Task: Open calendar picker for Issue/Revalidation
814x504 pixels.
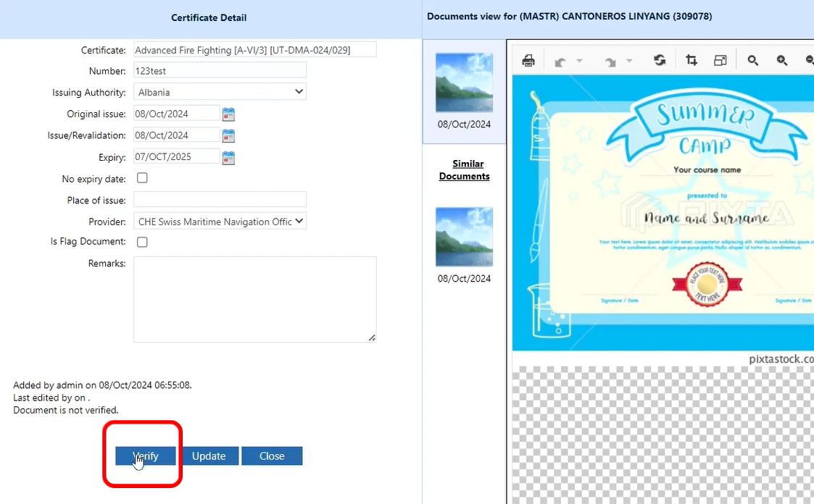Action: pyautogui.click(x=228, y=136)
